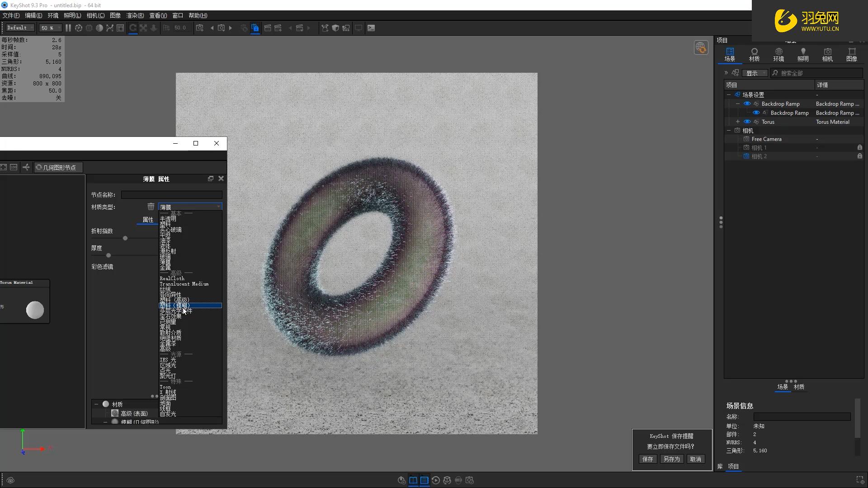The image size is (868, 488).
Task: Hide the Torus model via eye icon
Action: coord(747,122)
